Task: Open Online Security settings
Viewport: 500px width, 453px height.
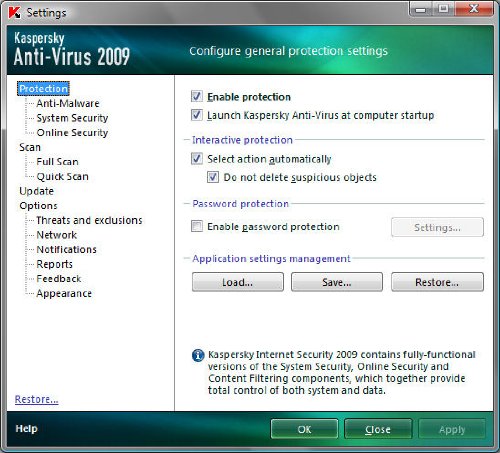Action: (72, 133)
